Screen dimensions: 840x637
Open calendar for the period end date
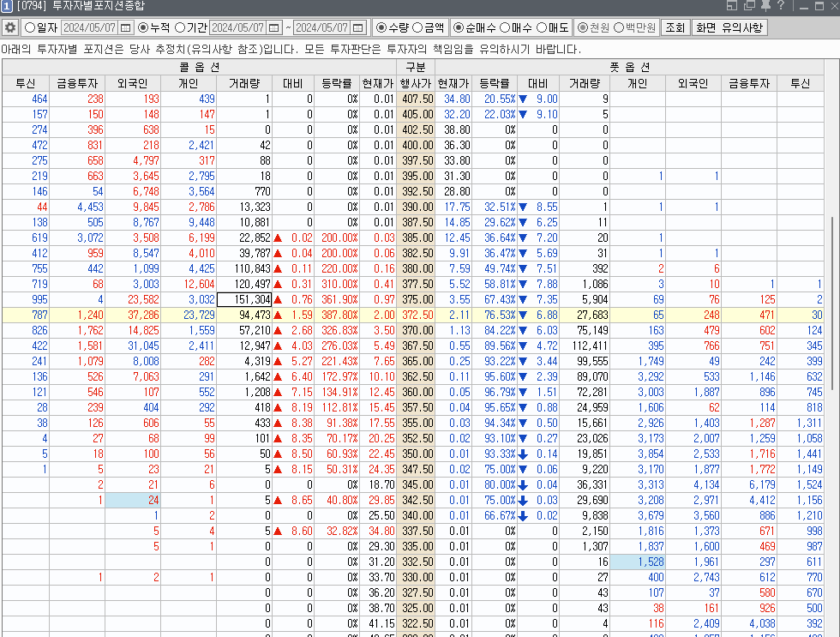(358, 27)
